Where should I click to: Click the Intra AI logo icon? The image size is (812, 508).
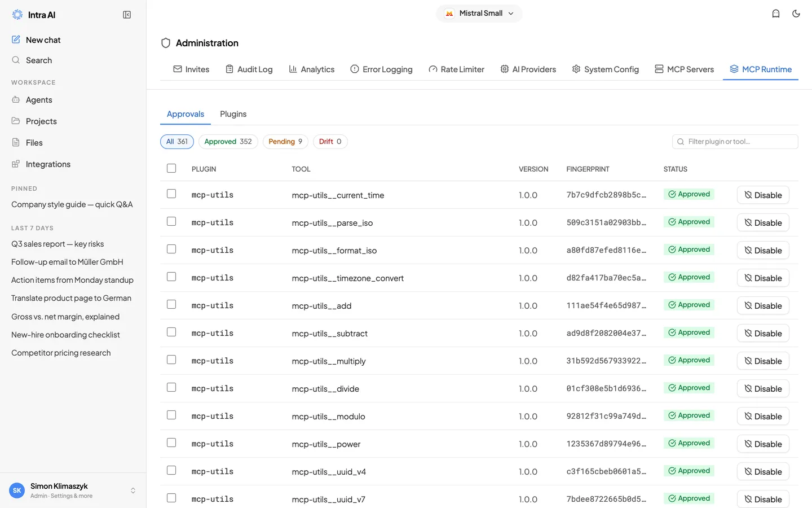(17, 15)
